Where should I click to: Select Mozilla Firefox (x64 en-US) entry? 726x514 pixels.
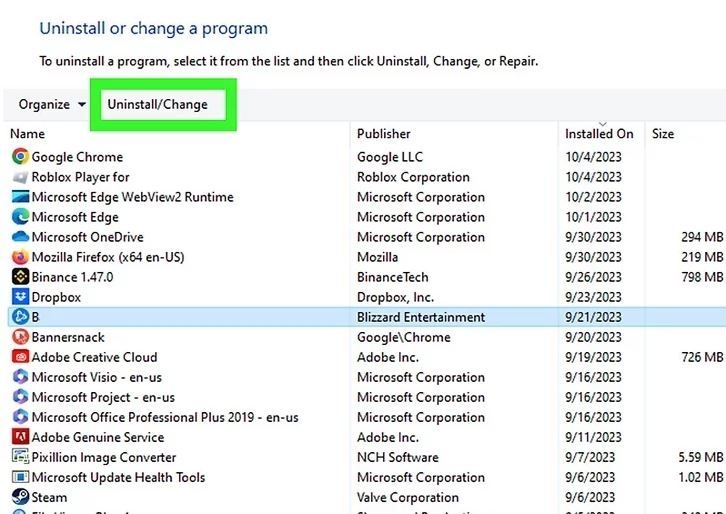pyautogui.click(x=108, y=257)
